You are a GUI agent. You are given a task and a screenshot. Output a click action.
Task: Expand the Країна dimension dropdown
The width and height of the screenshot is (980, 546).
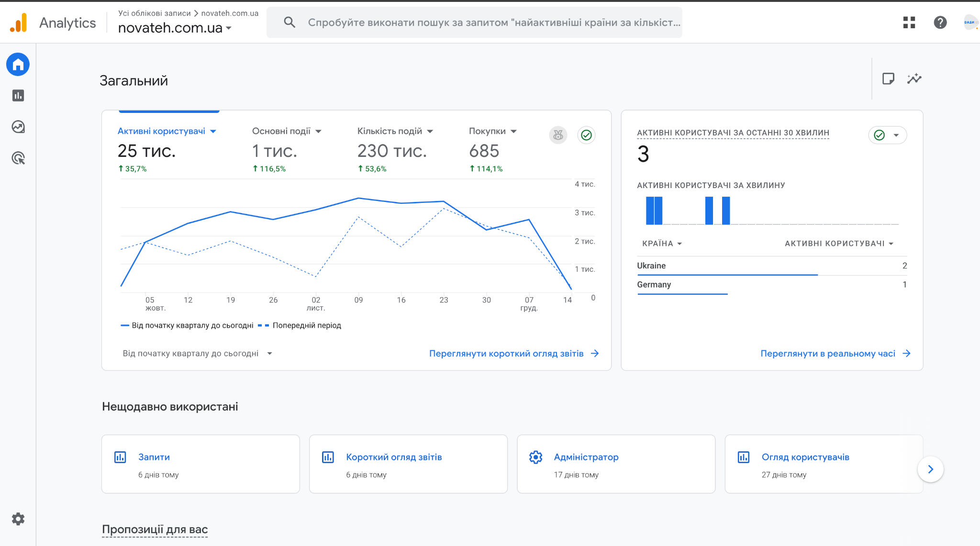(x=662, y=244)
